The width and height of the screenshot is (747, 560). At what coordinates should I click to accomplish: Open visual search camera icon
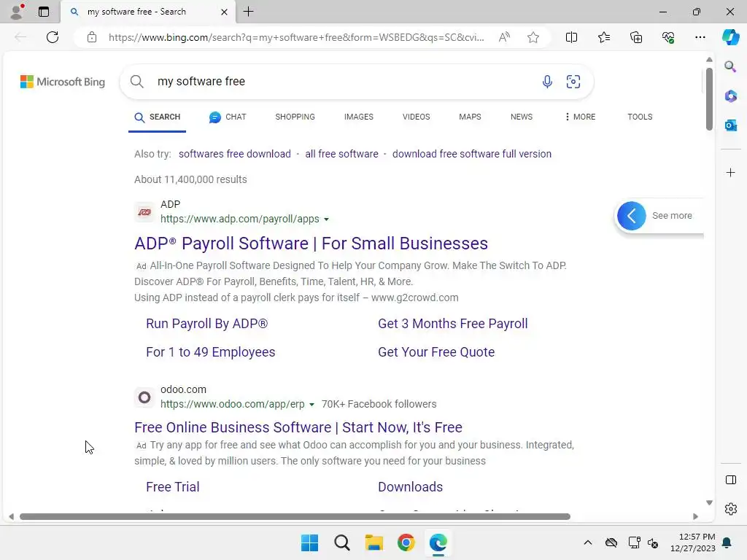point(573,82)
